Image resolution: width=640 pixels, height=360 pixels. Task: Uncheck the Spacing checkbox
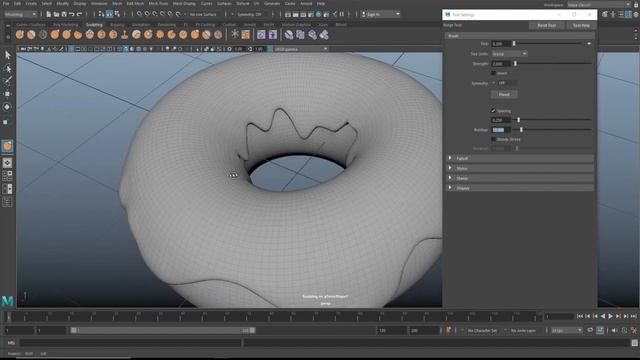[493, 111]
